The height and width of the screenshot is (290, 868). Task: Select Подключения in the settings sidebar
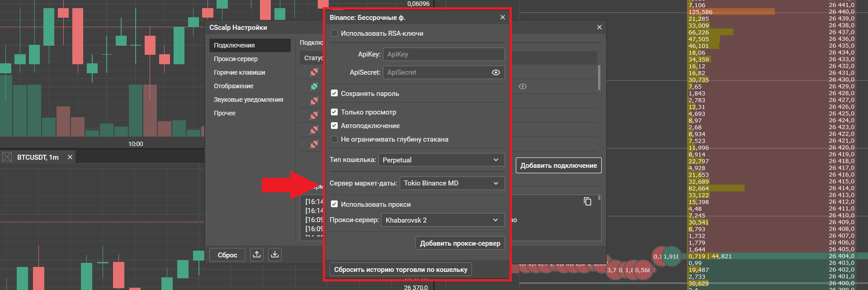(x=250, y=45)
